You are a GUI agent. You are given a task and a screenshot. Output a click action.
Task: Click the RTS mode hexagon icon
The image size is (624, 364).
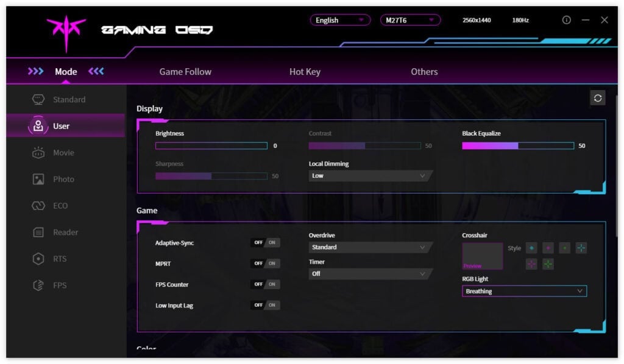38,259
